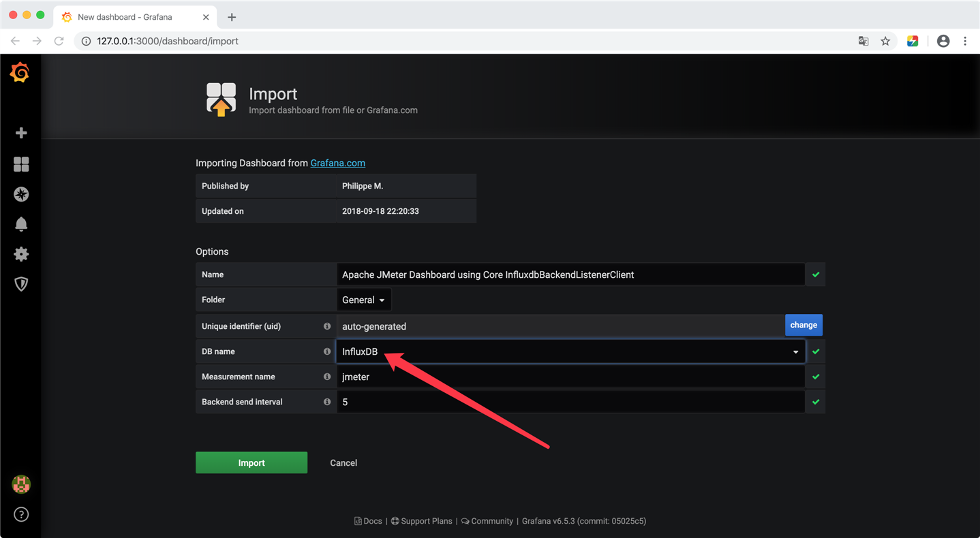The image size is (980, 538).
Task: Open a new browser tab
Action: coord(232,17)
